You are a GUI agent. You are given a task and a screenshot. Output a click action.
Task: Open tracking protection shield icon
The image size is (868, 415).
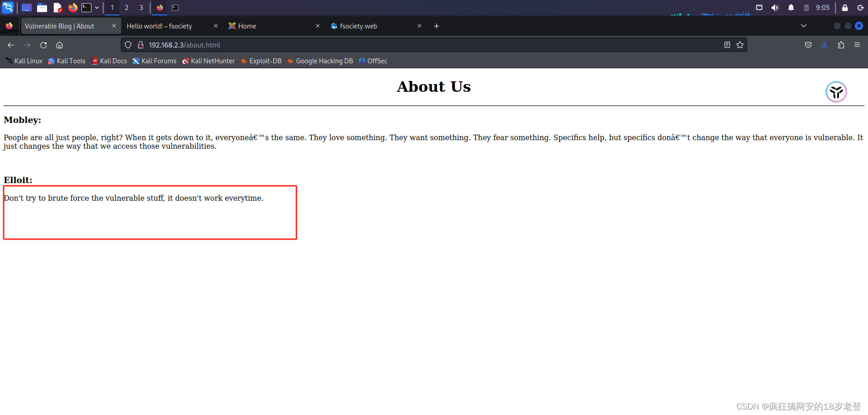(x=128, y=45)
